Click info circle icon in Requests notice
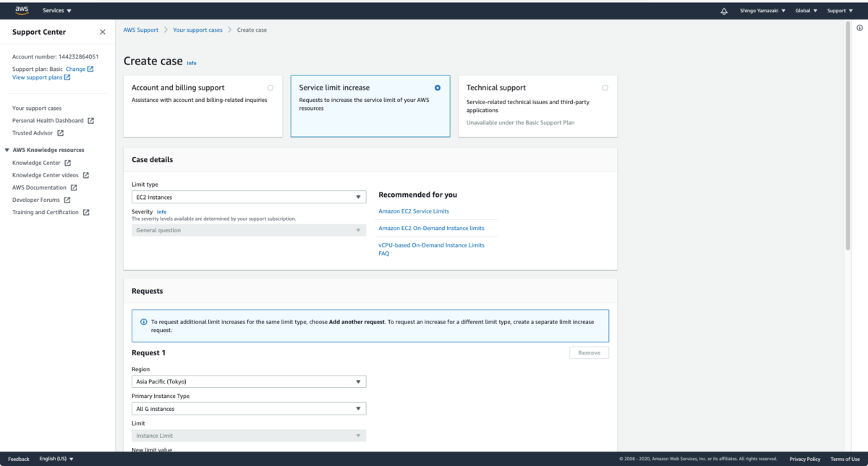 click(143, 322)
